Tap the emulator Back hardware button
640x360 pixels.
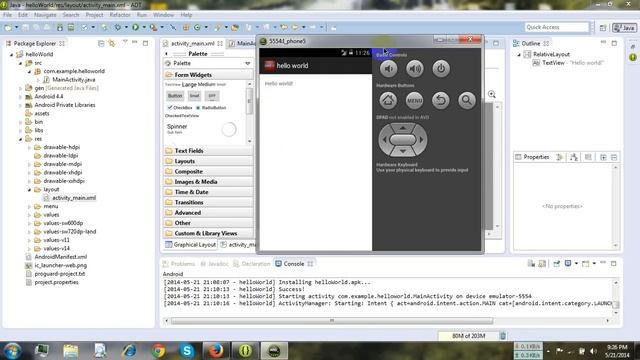(440, 100)
